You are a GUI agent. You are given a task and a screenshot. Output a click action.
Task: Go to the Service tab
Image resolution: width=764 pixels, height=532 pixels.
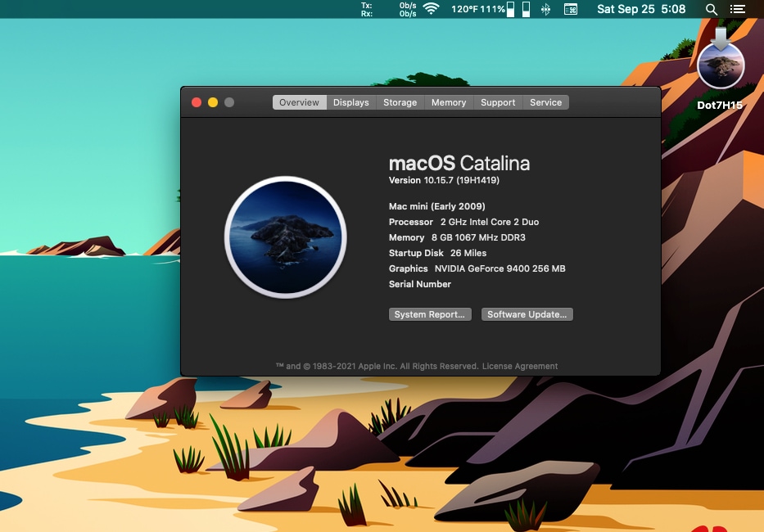pyautogui.click(x=545, y=102)
